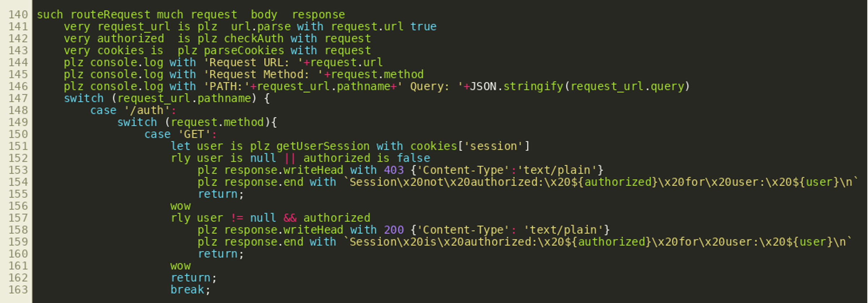Click the first wow keyword on line 156
The width and height of the screenshot is (868, 303).
click(180, 206)
